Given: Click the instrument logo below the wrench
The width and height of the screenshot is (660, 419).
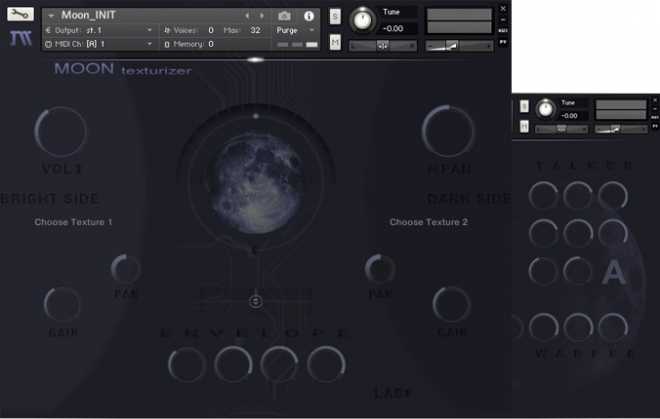Looking at the screenshot, I should click(20, 38).
